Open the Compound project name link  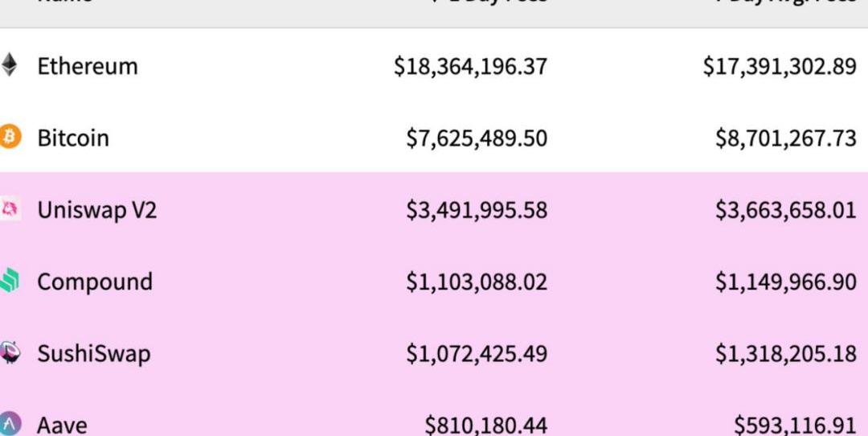click(x=95, y=282)
